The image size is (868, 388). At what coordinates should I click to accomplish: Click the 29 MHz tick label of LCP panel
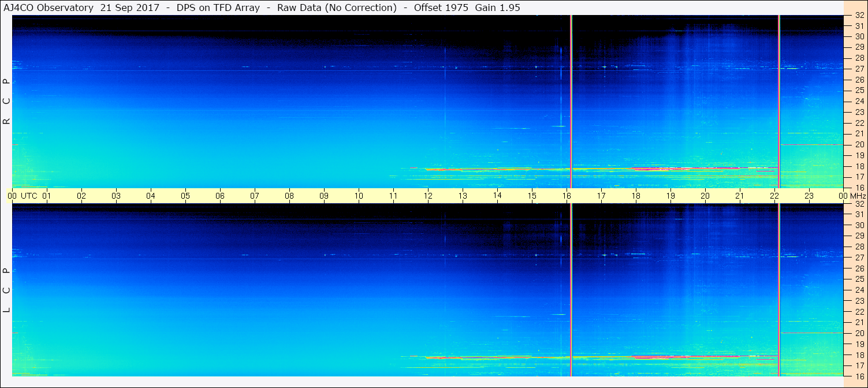click(x=859, y=236)
